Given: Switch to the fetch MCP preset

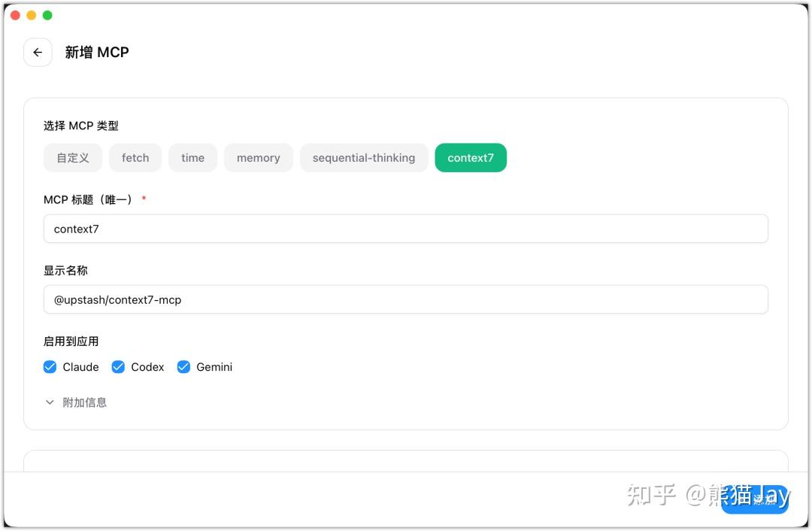Looking at the screenshot, I should pos(135,158).
